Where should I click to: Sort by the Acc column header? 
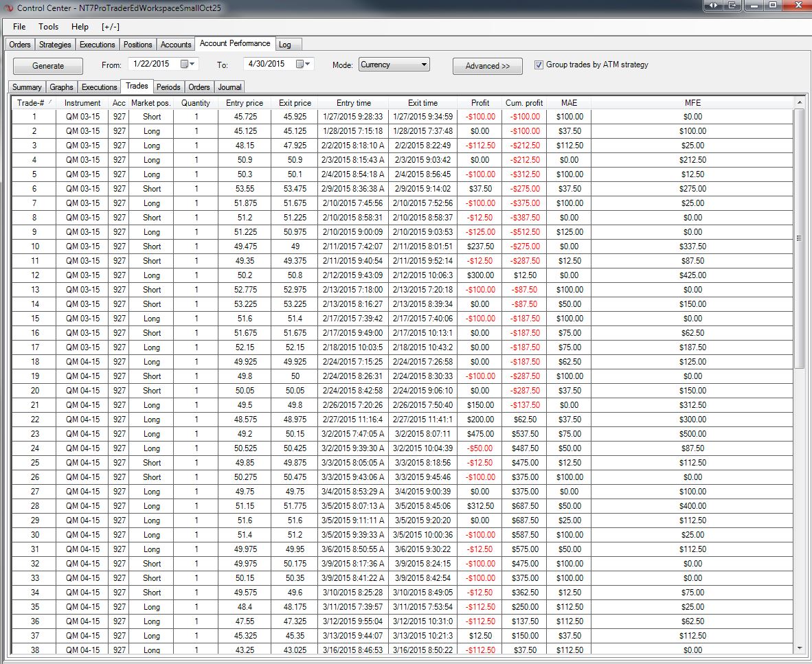pyautogui.click(x=119, y=103)
